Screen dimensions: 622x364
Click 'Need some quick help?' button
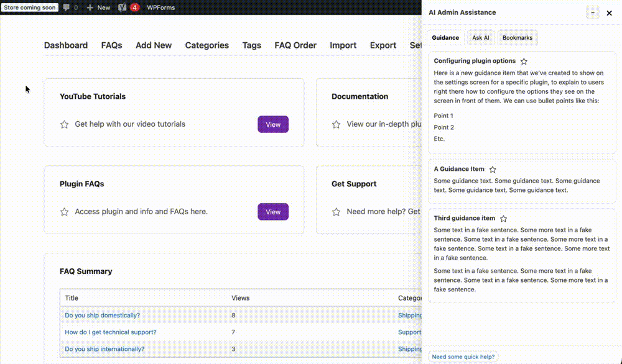463,357
